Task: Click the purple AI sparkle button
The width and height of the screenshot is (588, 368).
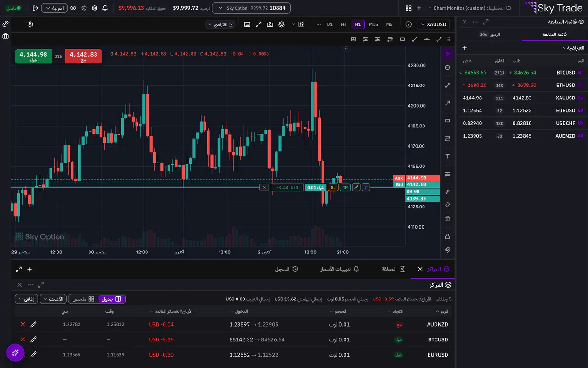Action: (x=15, y=352)
